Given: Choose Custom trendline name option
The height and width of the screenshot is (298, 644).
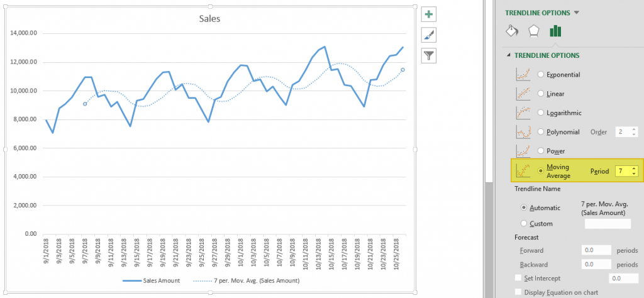Looking at the screenshot, I should click(524, 224).
